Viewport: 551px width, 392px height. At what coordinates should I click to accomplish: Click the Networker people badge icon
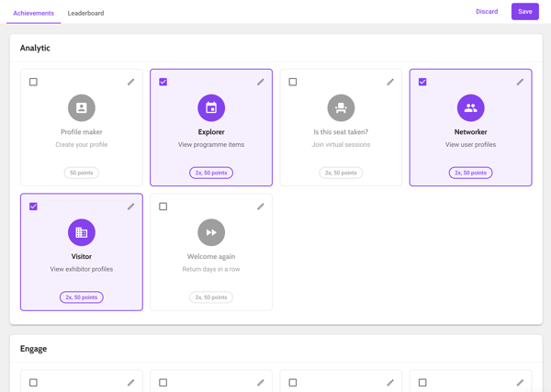point(470,108)
